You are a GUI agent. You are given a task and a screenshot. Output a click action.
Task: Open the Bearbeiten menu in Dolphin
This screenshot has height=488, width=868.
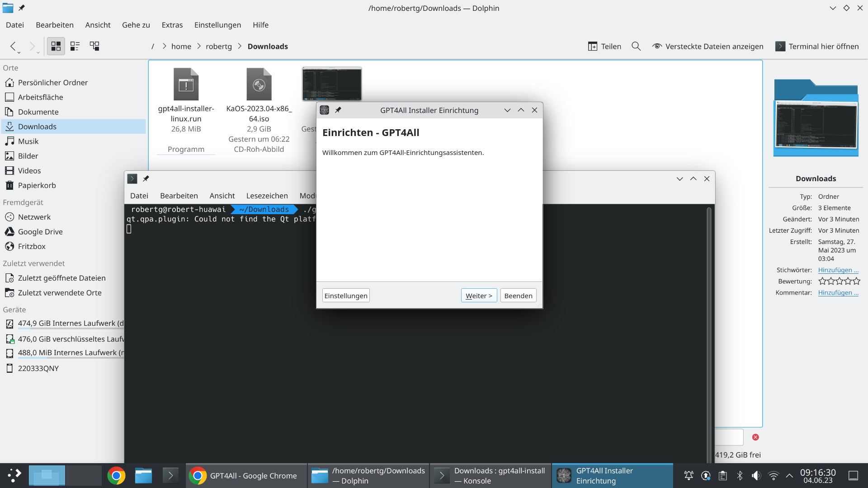[55, 25]
